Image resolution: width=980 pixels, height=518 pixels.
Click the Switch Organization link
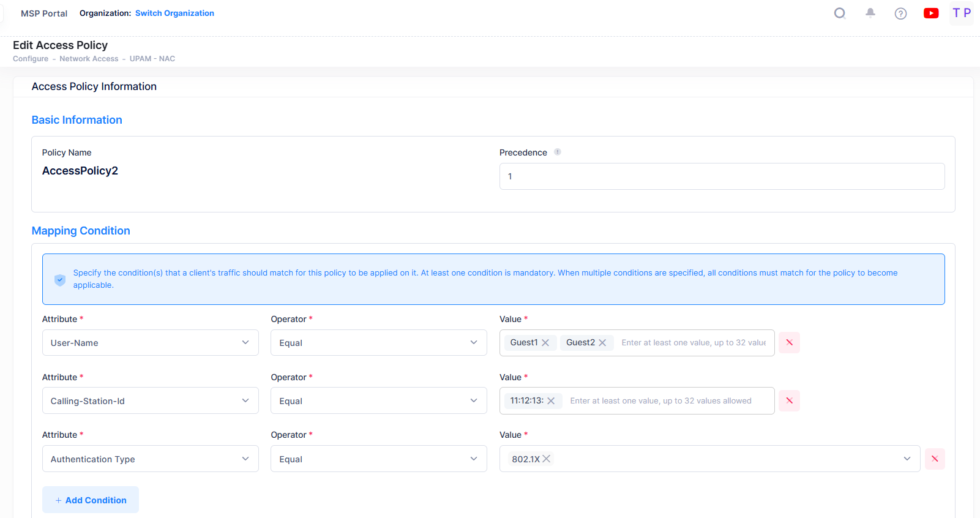[174, 13]
